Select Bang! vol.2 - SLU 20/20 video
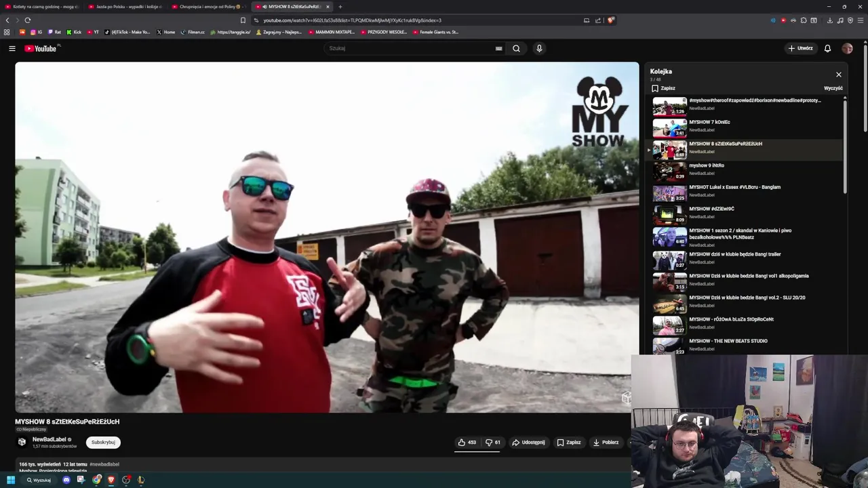This screenshot has height=488, width=868. tap(746, 302)
